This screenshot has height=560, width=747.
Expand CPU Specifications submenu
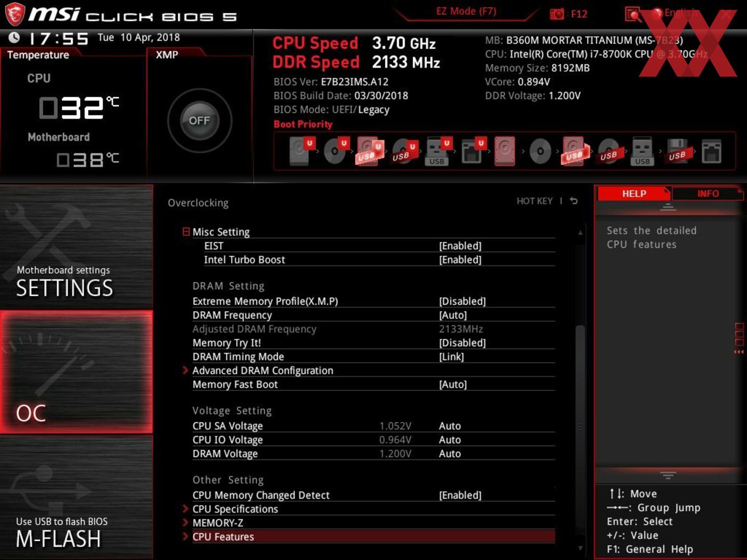point(235,509)
